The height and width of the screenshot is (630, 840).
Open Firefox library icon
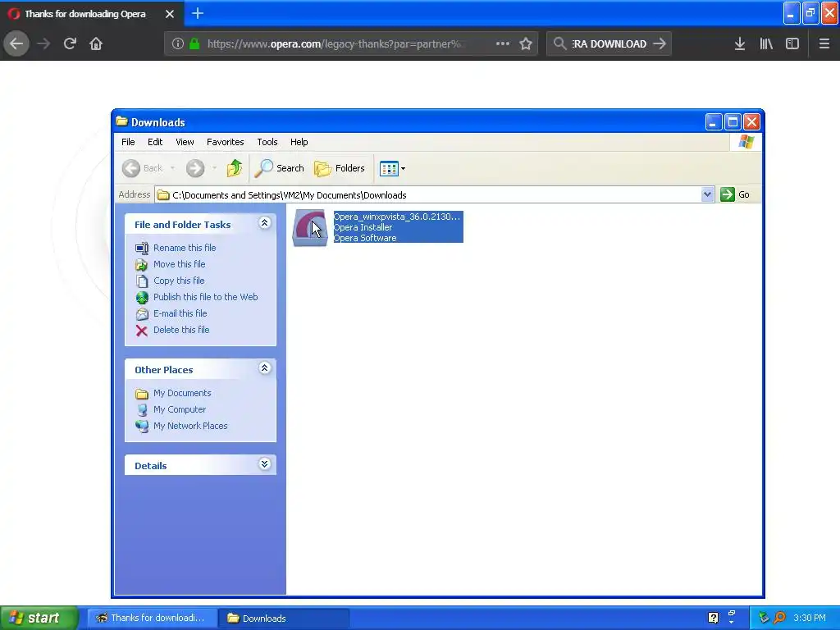pos(766,43)
